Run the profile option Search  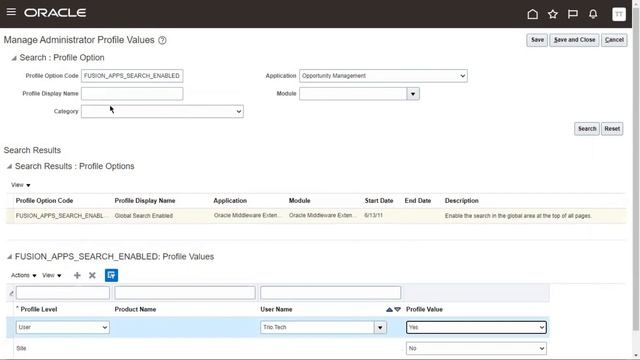pos(587,129)
